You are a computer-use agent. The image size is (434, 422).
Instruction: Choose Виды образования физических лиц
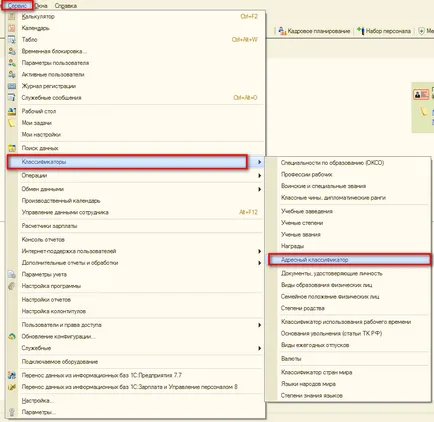pos(327,285)
